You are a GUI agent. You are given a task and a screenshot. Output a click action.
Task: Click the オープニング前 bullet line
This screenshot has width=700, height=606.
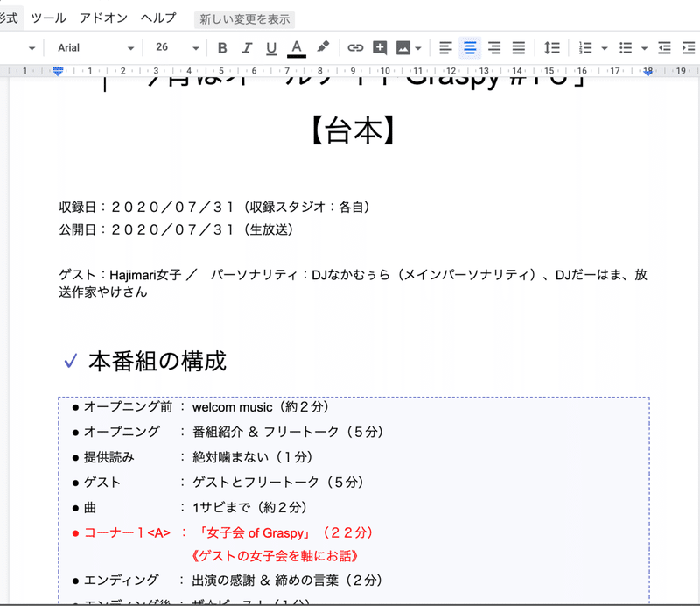point(201,407)
